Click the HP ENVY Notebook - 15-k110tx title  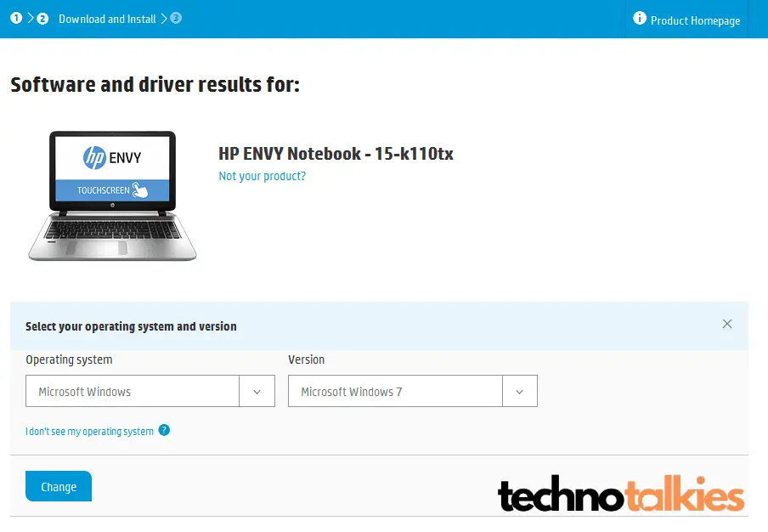(x=336, y=153)
